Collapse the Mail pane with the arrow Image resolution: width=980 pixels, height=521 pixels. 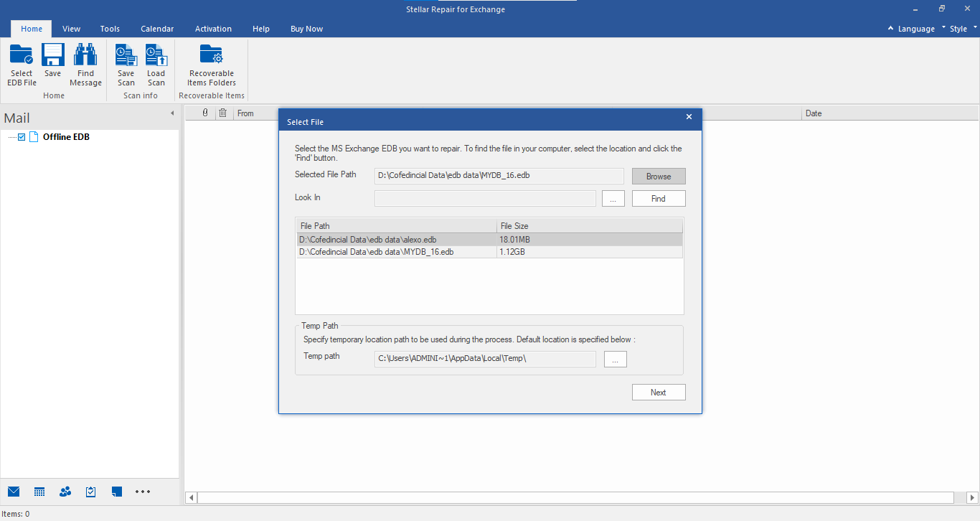pos(172,113)
